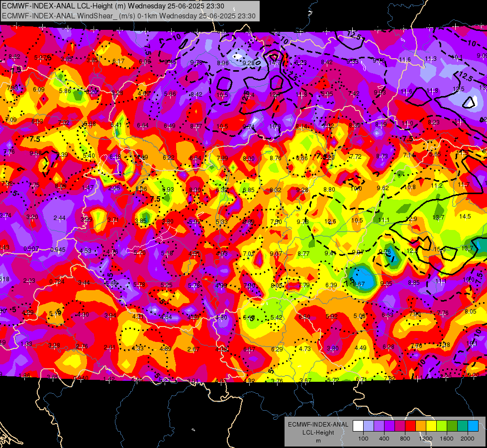Click the wind shear value '5.86'

point(65,91)
